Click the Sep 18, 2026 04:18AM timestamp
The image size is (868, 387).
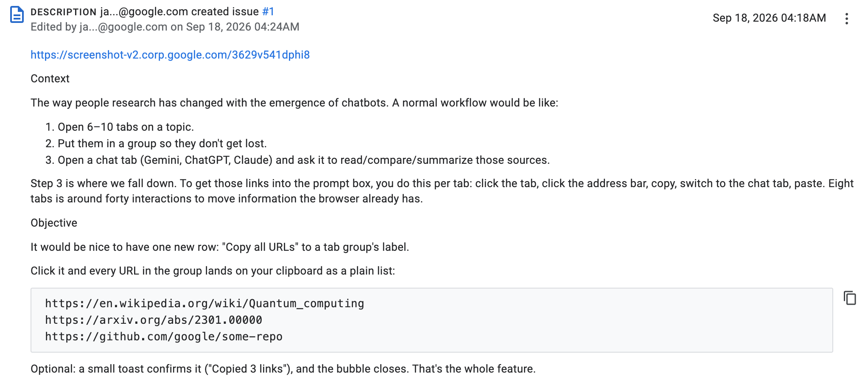pos(769,18)
